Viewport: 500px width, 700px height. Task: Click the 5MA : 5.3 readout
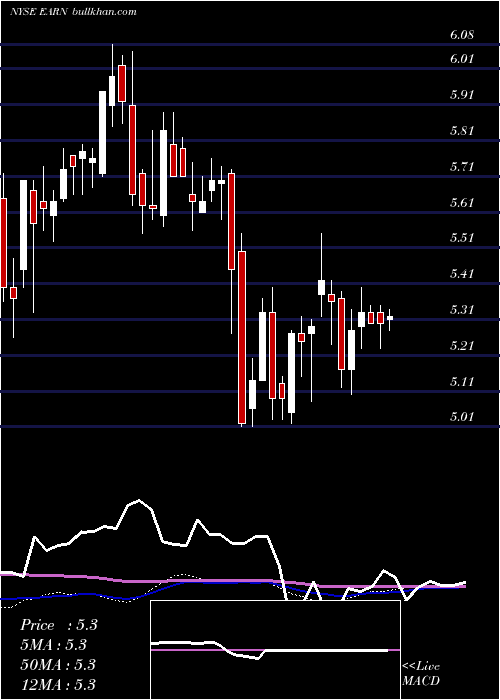point(54,645)
